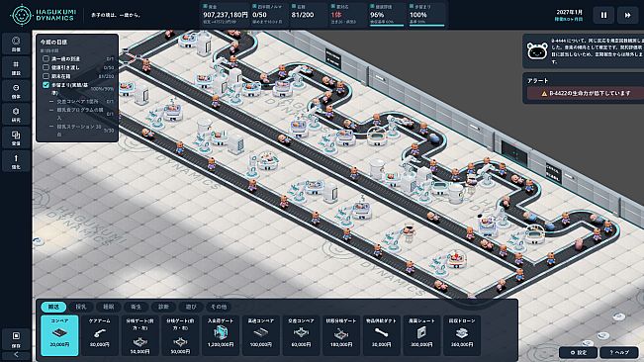Switch to the 診断 diagnosis tab
Screen dimensions: 644x362
[x=163, y=307]
